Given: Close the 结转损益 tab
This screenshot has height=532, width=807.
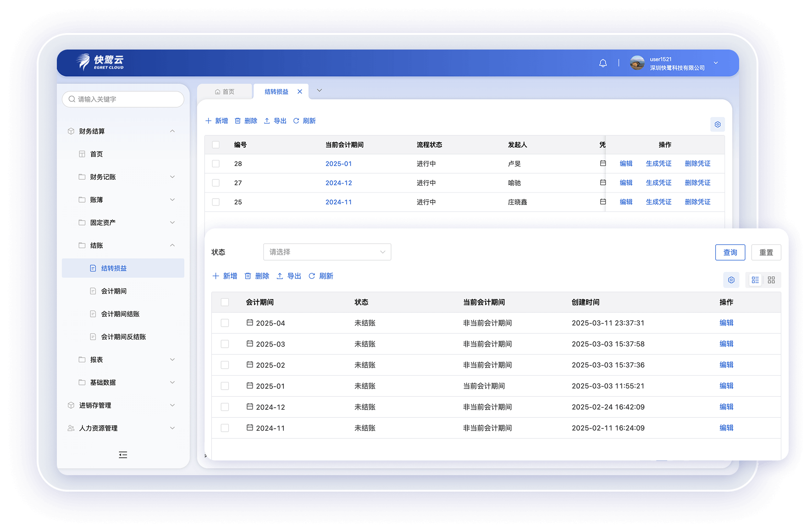Looking at the screenshot, I should pyautogui.click(x=300, y=92).
